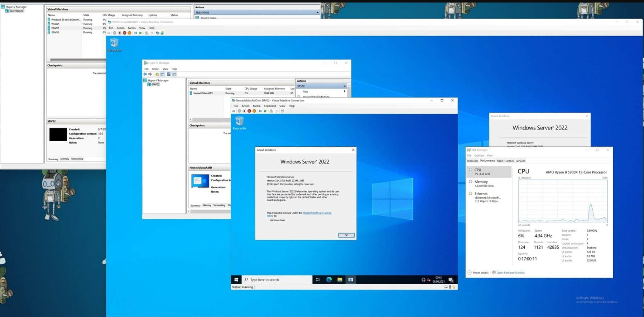The height and width of the screenshot is (317, 644).
Task: Click OK in About Windows dialog
Action: point(346,235)
